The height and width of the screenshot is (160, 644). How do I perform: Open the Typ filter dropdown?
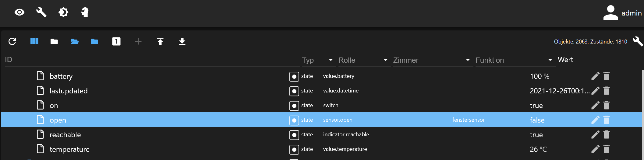(x=331, y=60)
